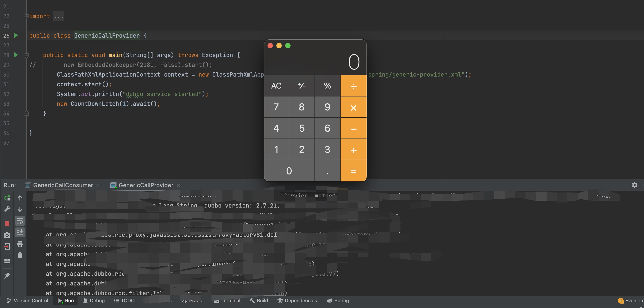Click the fold end marker at the main method's closing brace
This screenshot has width=644, height=308.
[x=27, y=114]
